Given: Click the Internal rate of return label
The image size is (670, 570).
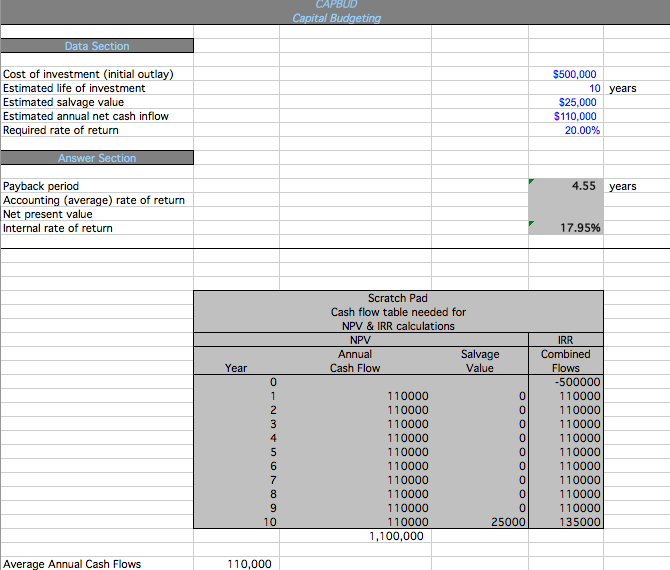Looking at the screenshot, I should pos(57,228).
